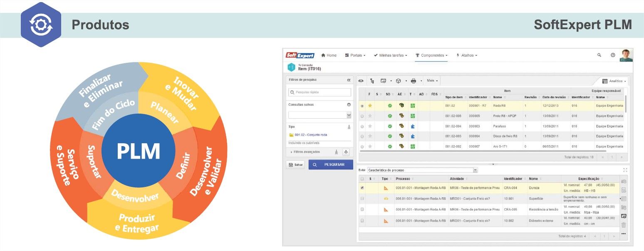Select the radio button for Roda R8
Viewport: 644px width, 251px height.
[x=362, y=106]
